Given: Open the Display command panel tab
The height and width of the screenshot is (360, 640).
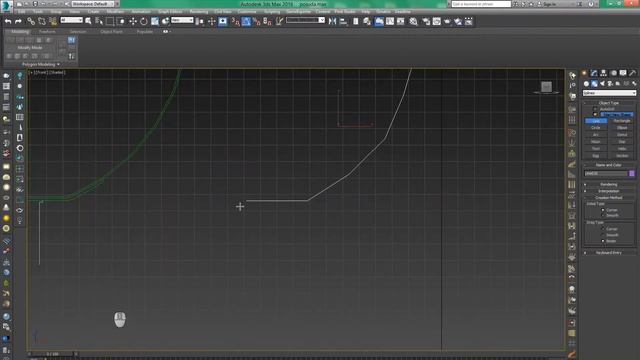Looking at the screenshot, I should pyautogui.click(x=623, y=73).
